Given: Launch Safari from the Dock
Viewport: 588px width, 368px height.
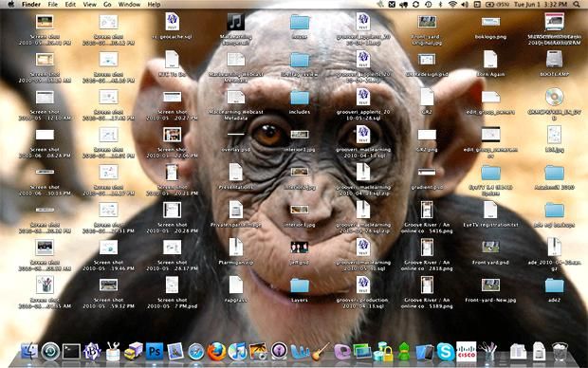Looking at the screenshot, I should coord(196,352).
